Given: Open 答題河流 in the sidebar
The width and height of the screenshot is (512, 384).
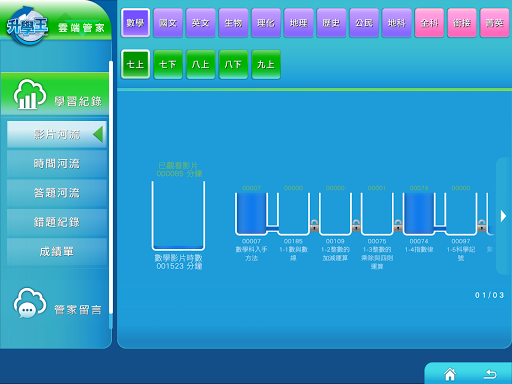Looking at the screenshot, I should pyautogui.click(x=57, y=193).
